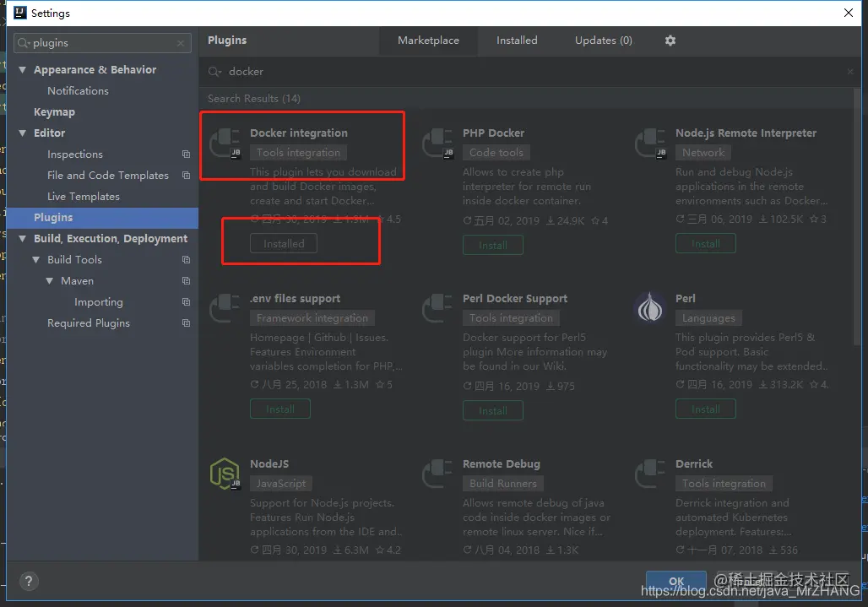Click the Framework integration tag

312,318
